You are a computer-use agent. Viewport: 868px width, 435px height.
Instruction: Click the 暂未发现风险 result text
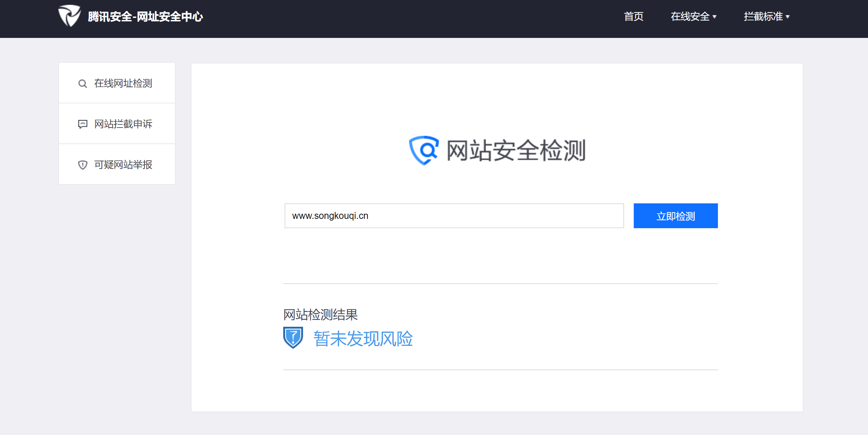[x=363, y=338]
